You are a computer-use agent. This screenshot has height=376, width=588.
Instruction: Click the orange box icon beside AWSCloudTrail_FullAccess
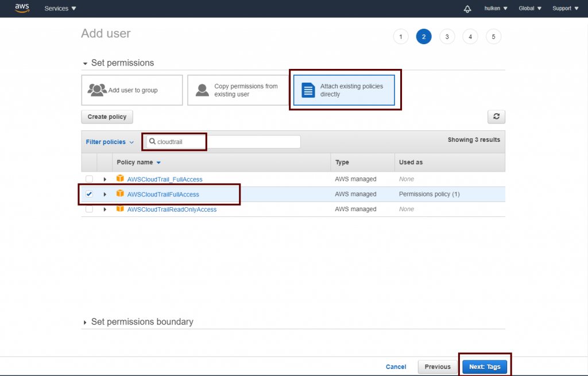(x=120, y=179)
